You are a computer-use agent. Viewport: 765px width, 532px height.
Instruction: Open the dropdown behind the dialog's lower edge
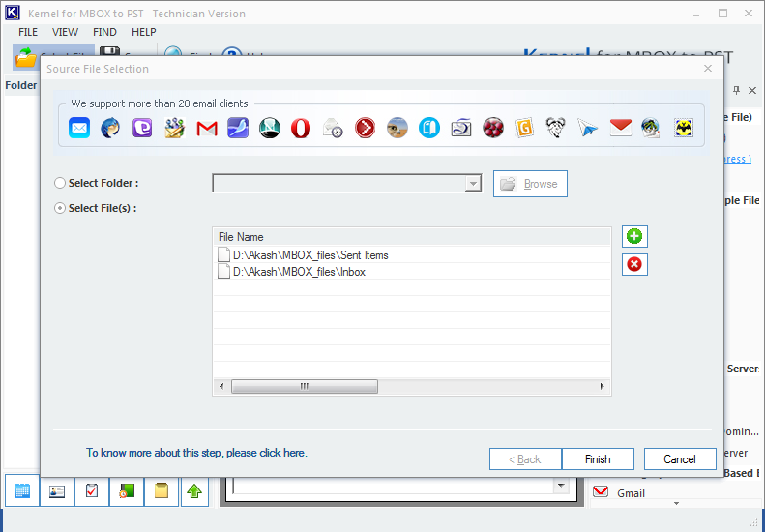[x=561, y=486]
